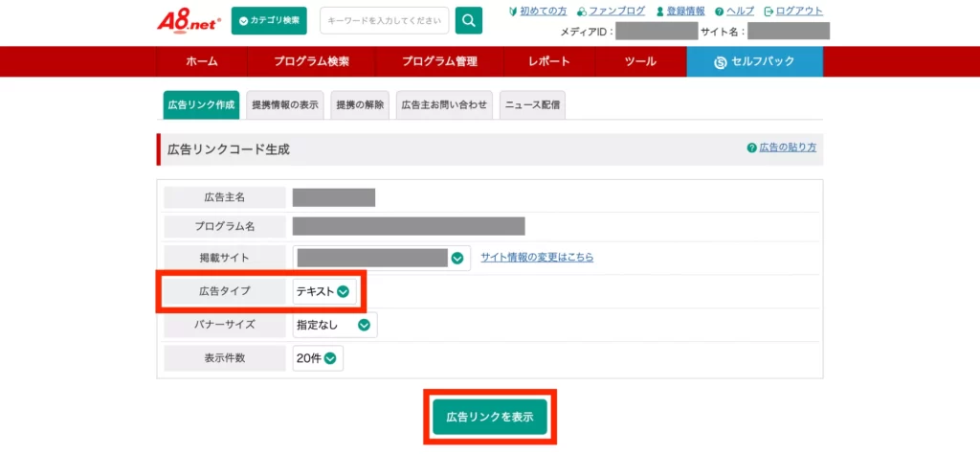Expand the バナーサイズ 指定なし dropdown
This screenshot has height=455, width=980.
pos(335,325)
